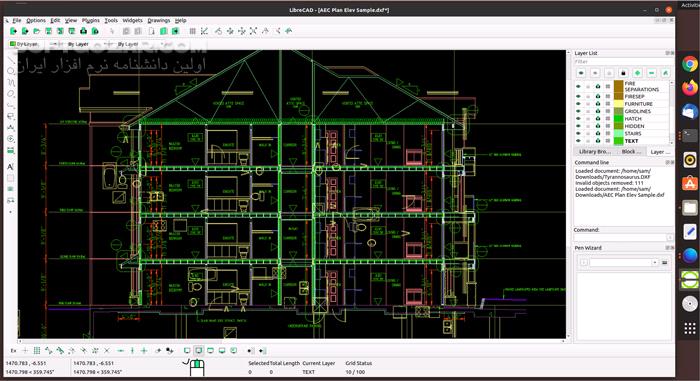Click FURNITURE layer yellow color swatch
Screen dimensions: 700x381
[x=618, y=104]
